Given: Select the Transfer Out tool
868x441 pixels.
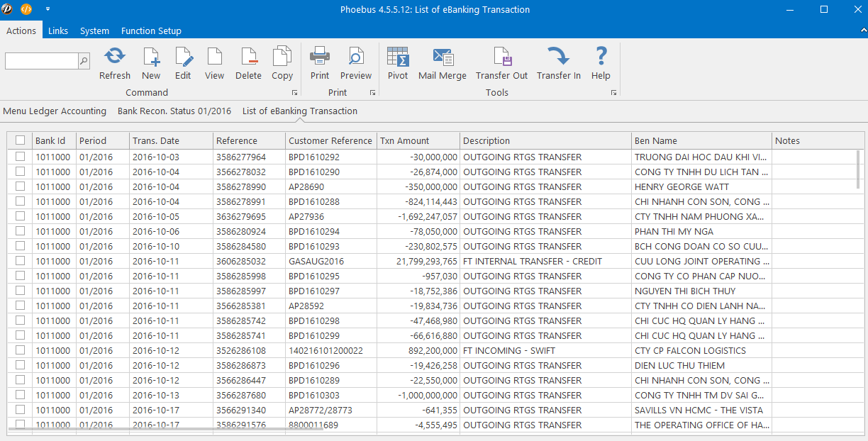Looking at the screenshot, I should point(502,64).
